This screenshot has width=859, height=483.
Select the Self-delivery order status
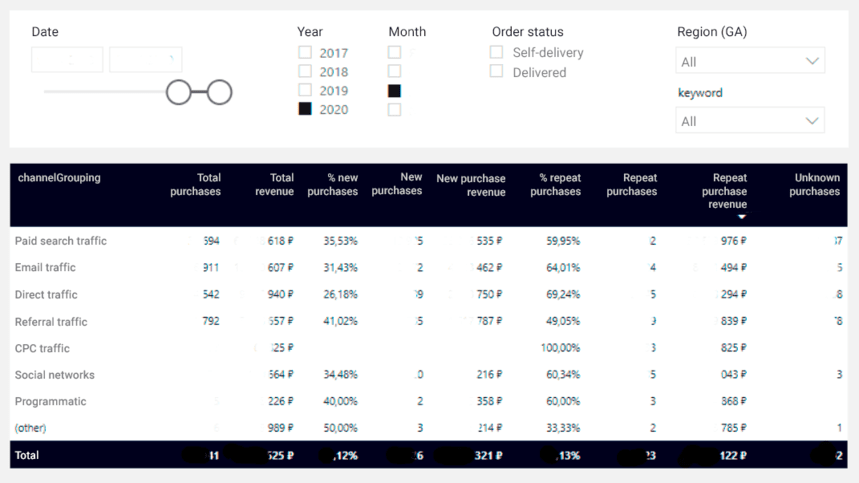pos(496,52)
